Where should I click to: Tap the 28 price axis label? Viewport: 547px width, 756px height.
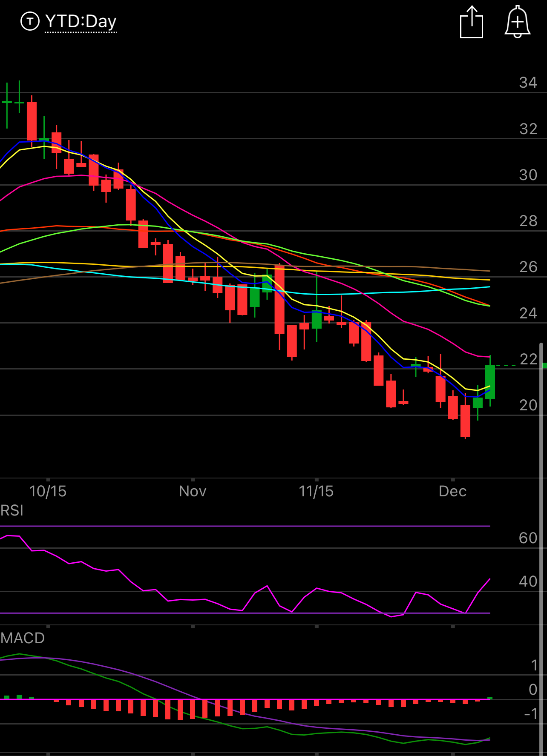[x=528, y=221]
